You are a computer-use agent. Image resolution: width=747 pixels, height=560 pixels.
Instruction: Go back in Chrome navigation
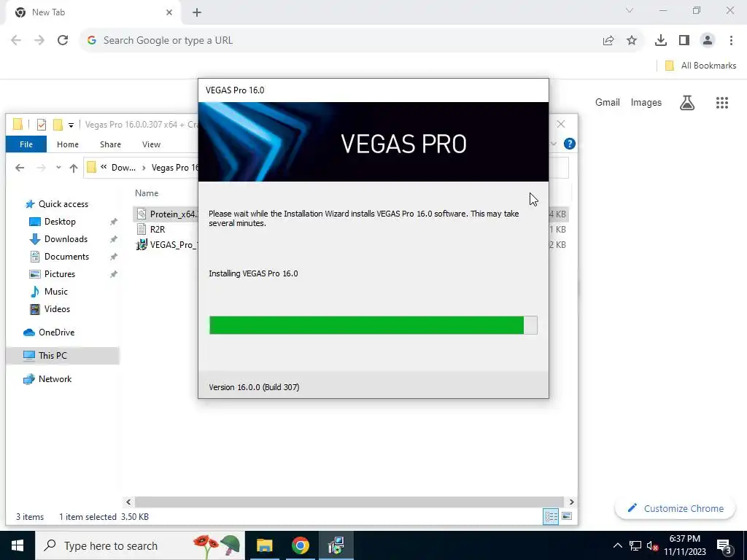(x=16, y=41)
